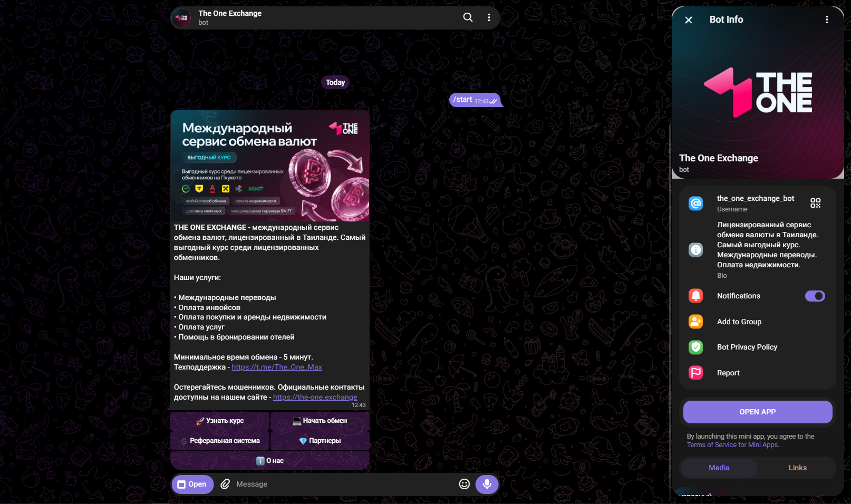851x504 pixels.
Task: Click 'Наши услуги:' text in message
Action: pyautogui.click(x=197, y=277)
